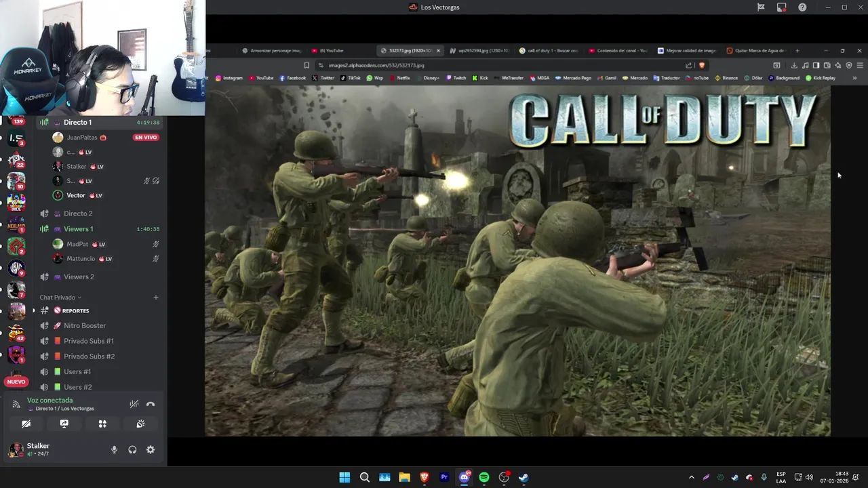Show hidden system tray icons
The image size is (868, 488).
coord(691,477)
